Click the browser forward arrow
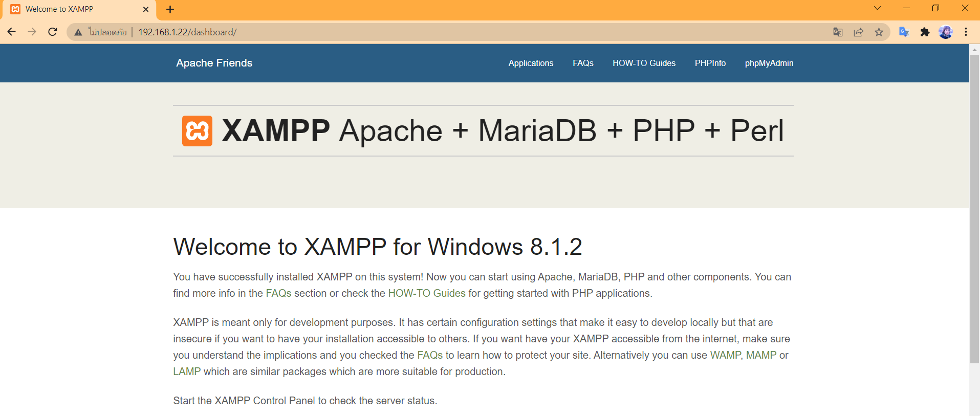The width and height of the screenshot is (980, 416). tap(32, 32)
